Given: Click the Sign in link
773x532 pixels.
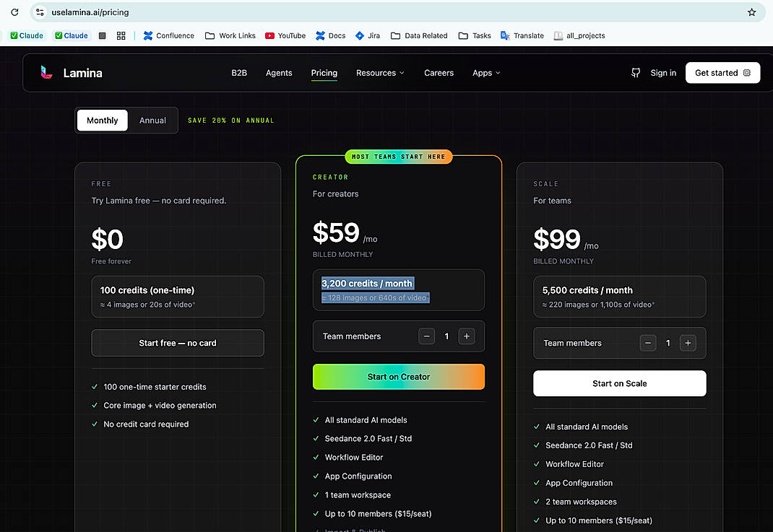Looking at the screenshot, I should click(663, 73).
